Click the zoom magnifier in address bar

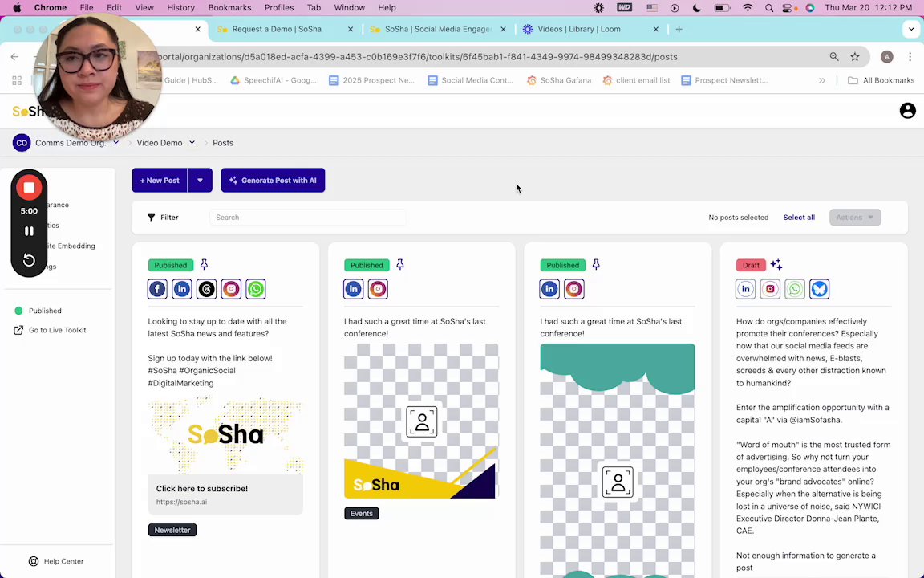(x=834, y=57)
